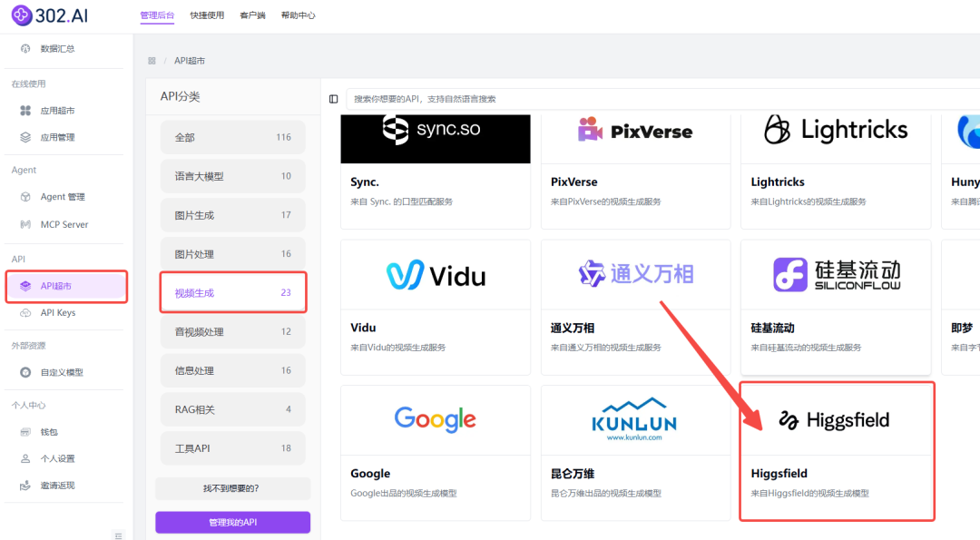Click the breadcrumb home grid icon
This screenshot has height=540, width=980.
click(152, 61)
